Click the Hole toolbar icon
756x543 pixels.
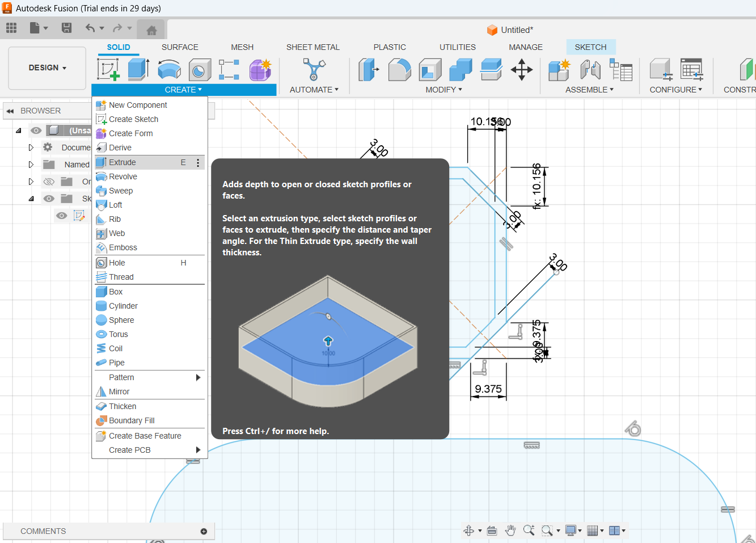pos(200,70)
